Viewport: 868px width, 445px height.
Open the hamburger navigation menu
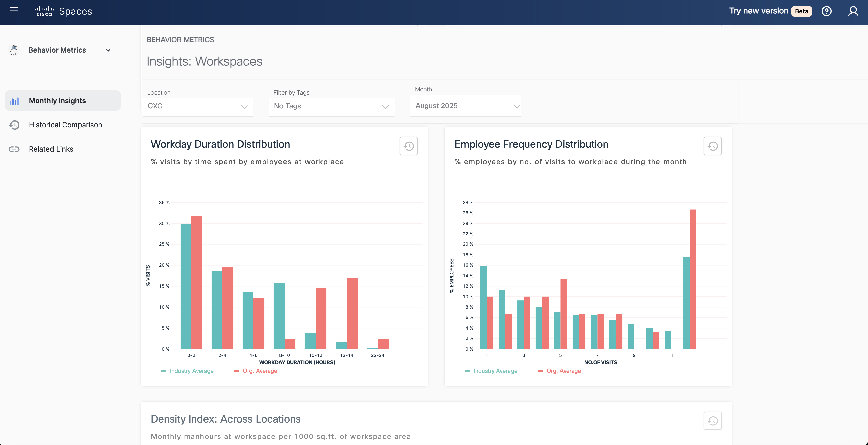14,11
